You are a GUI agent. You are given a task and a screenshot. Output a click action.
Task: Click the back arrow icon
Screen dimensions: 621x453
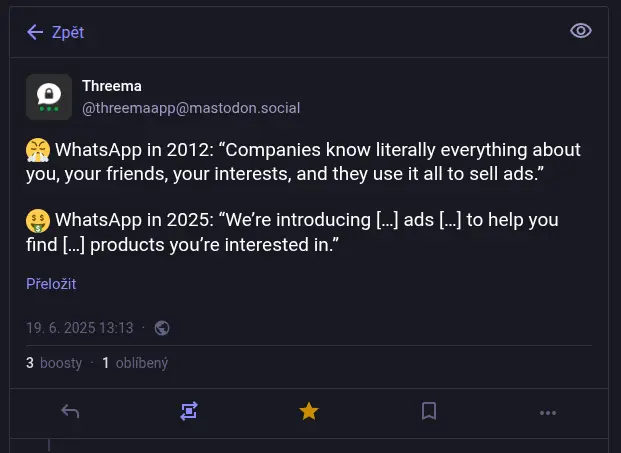[x=35, y=32]
